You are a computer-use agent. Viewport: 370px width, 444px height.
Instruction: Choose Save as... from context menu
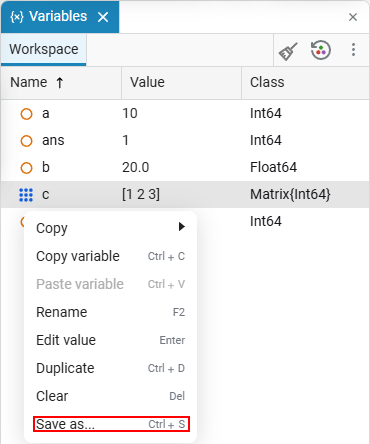click(x=111, y=424)
